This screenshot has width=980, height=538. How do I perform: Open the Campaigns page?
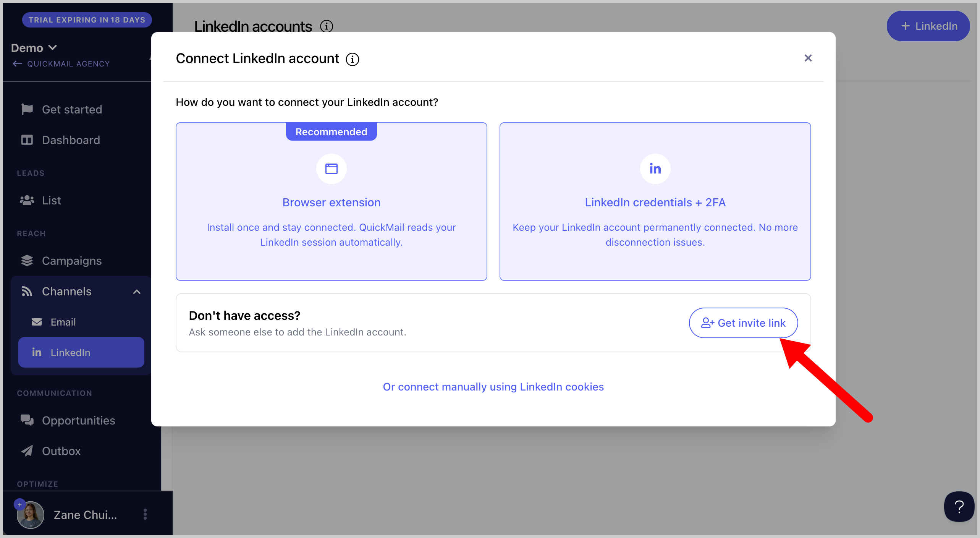tap(72, 261)
